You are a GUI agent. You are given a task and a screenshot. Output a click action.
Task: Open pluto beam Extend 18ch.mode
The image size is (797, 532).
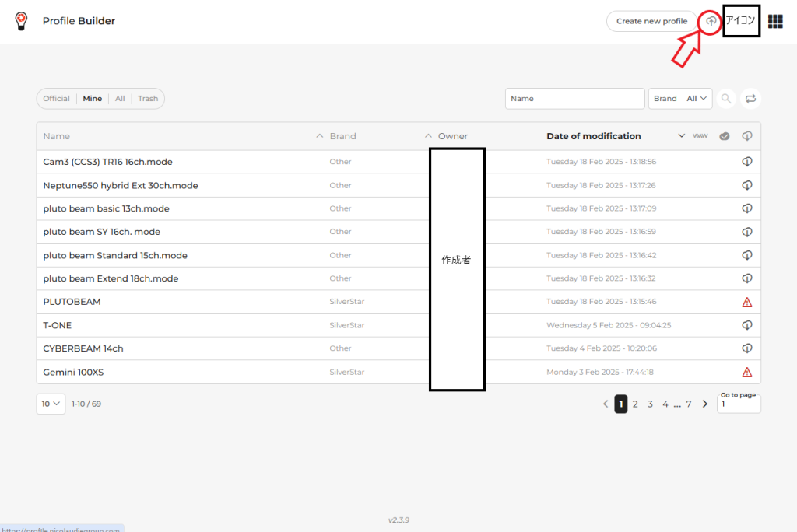(x=111, y=278)
